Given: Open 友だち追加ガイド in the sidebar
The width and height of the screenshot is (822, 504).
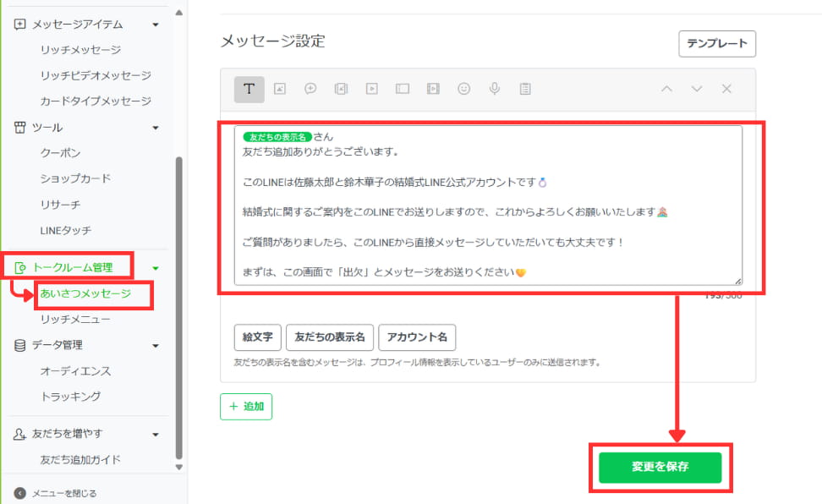Looking at the screenshot, I should pyautogui.click(x=80, y=460).
